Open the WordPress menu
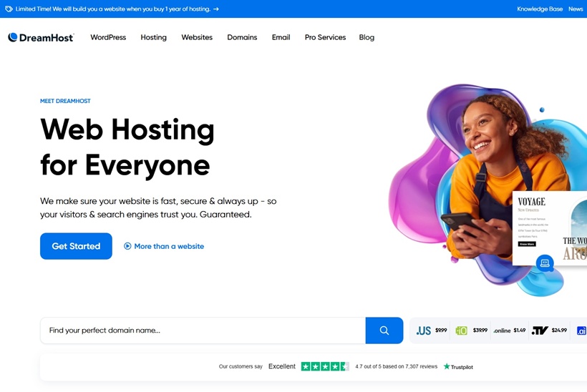The height and width of the screenshot is (392, 587). pyautogui.click(x=108, y=37)
